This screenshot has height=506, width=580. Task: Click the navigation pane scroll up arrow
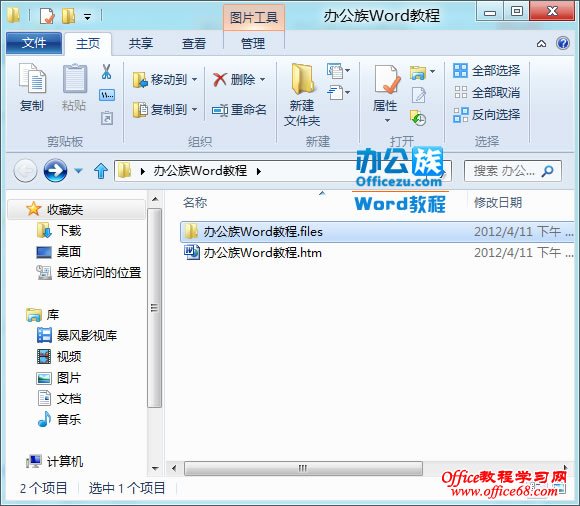[155, 199]
